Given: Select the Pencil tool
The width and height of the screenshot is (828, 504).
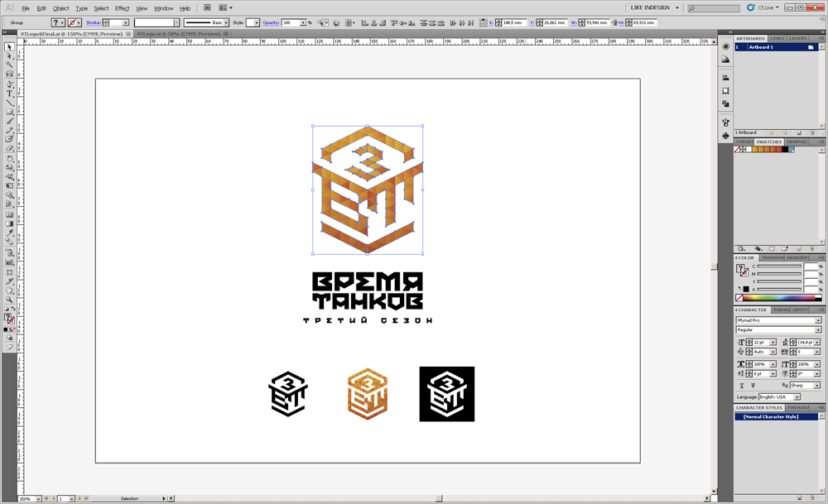Looking at the screenshot, I should (9, 129).
